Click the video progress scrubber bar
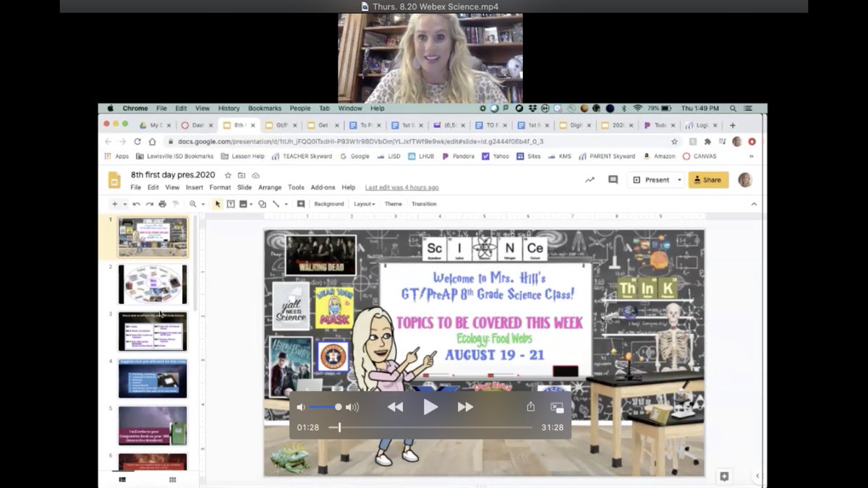The image size is (868, 488). 430,427
